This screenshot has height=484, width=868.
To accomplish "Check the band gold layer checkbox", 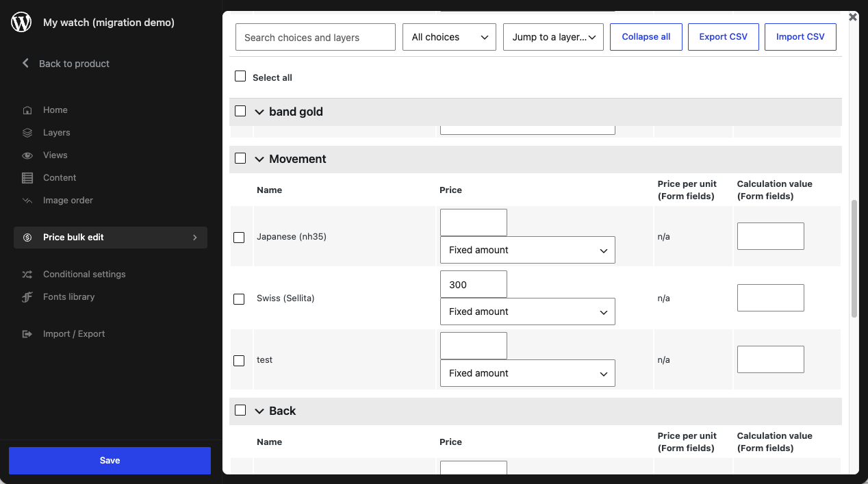I will click(x=240, y=111).
